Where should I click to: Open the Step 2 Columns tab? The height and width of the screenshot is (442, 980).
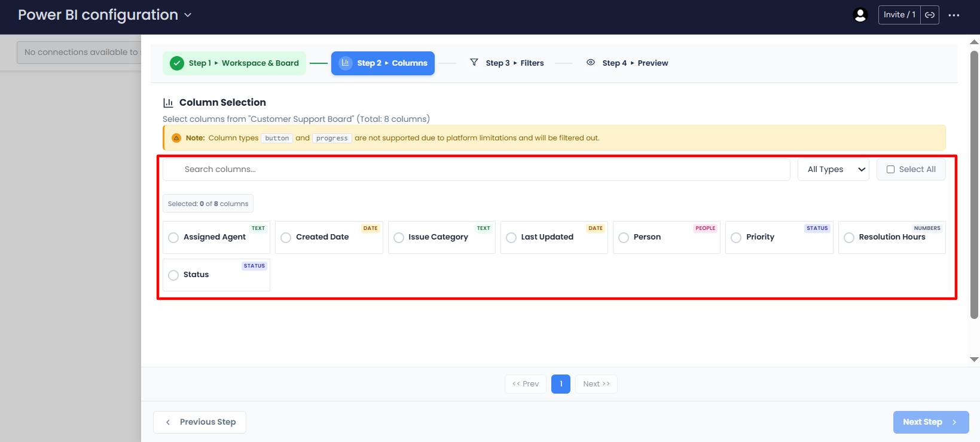pos(383,63)
